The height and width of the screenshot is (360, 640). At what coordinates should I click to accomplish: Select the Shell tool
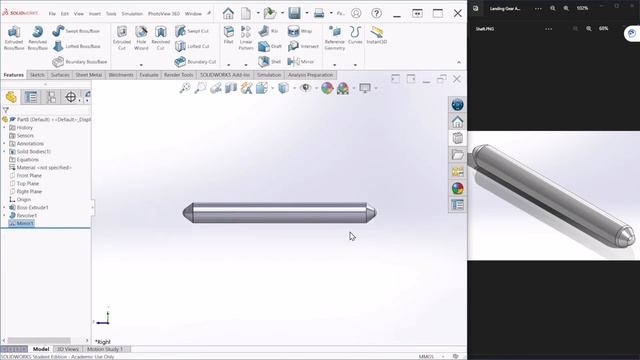[x=270, y=62]
